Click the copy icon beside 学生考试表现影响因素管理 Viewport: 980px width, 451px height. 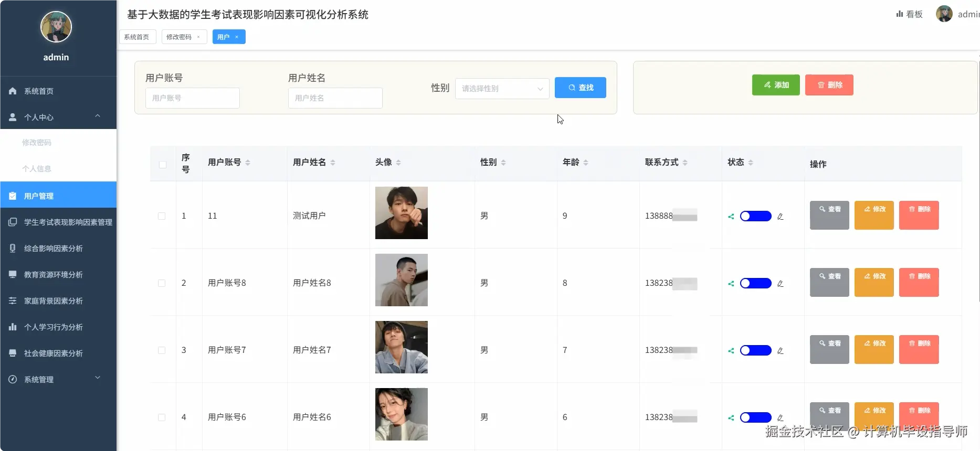pyautogui.click(x=13, y=222)
